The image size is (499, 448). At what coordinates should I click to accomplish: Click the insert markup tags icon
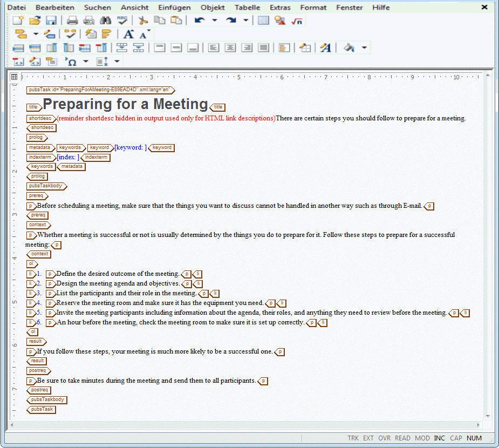20,34
